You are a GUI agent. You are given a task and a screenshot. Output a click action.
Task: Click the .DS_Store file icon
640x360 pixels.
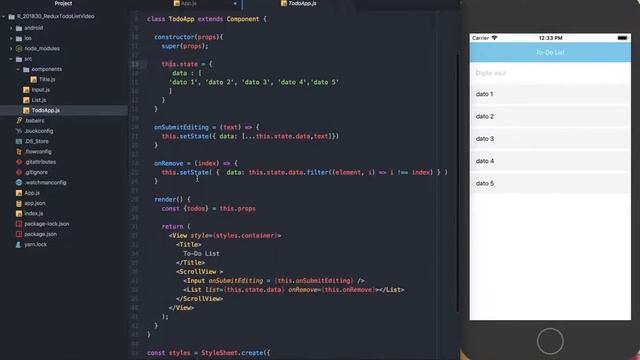click(19, 141)
